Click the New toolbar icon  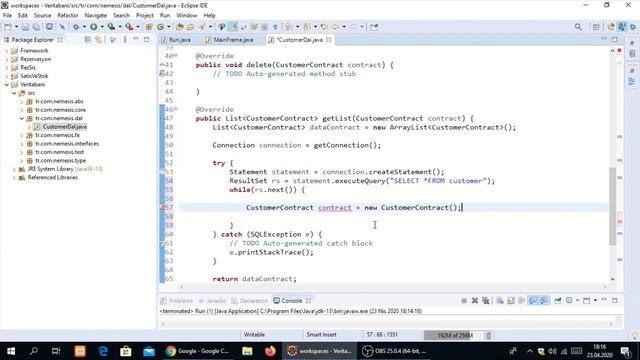point(8,27)
